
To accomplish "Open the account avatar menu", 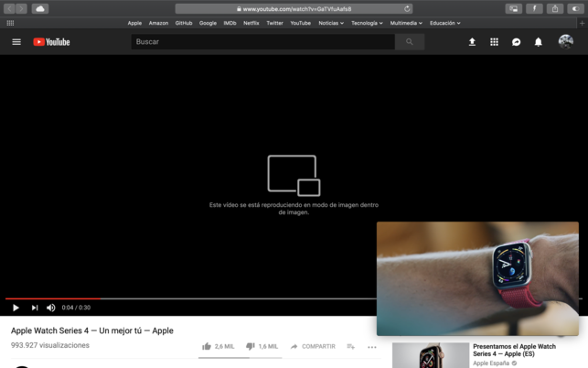I will pyautogui.click(x=565, y=42).
